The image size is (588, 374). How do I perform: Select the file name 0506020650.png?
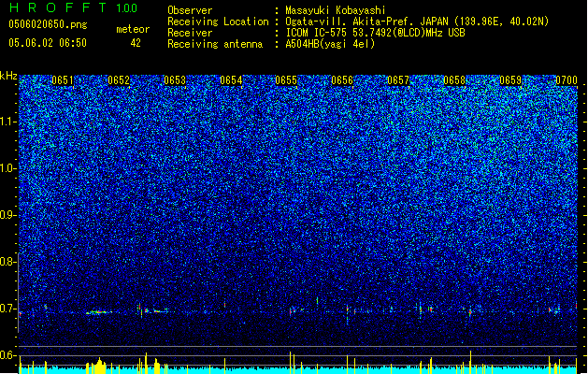click(48, 25)
